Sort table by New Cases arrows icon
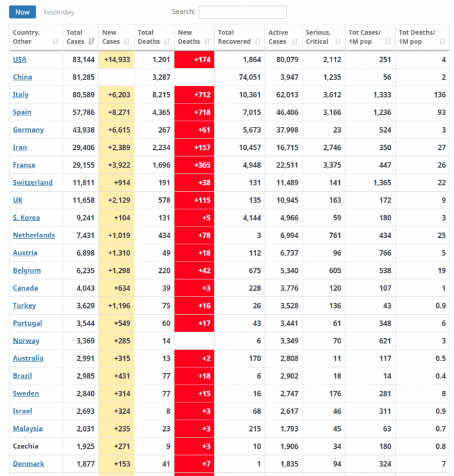 127,41
